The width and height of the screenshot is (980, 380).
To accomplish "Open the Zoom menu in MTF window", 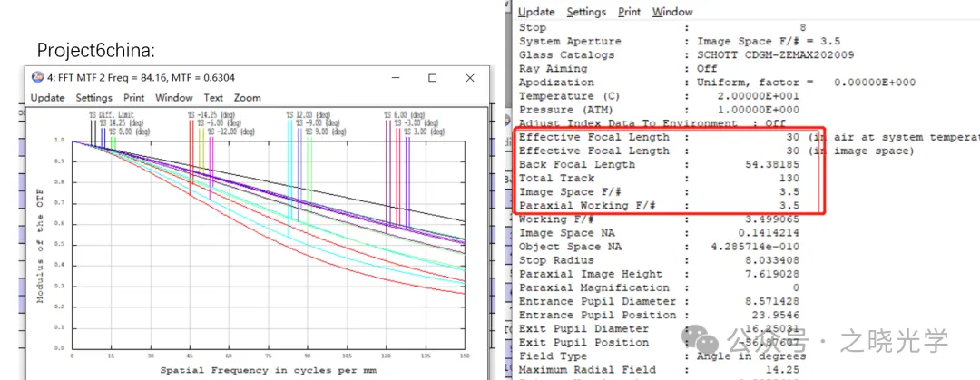I will point(247,98).
